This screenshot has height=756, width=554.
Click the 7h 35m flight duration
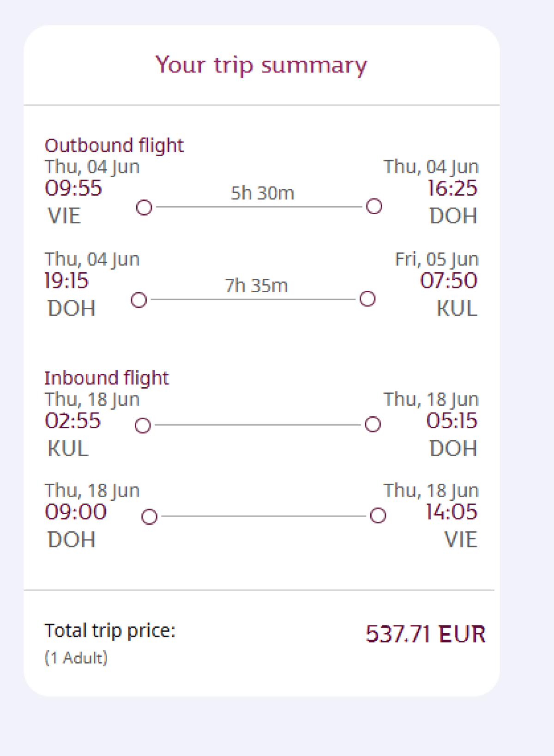point(256,286)
